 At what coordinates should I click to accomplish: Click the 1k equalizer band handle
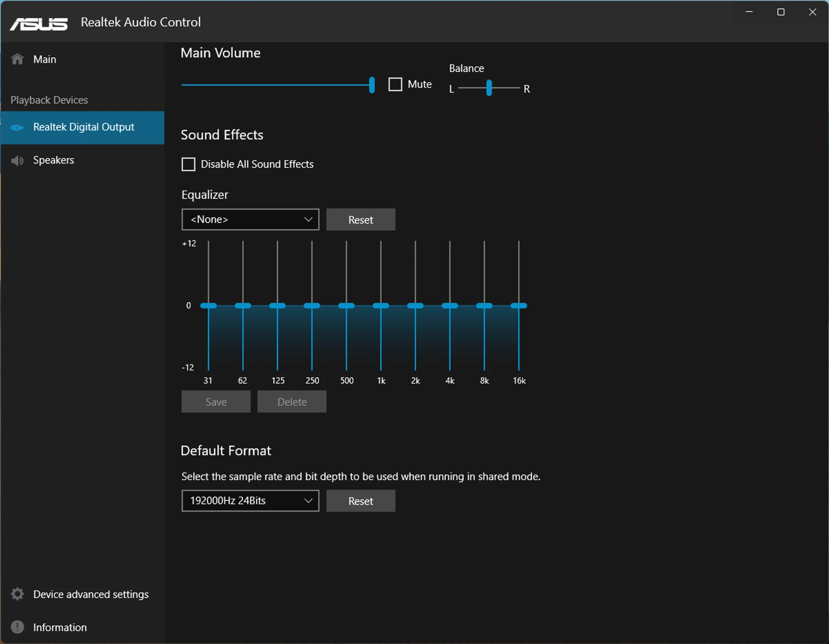(x=381, y=306)
